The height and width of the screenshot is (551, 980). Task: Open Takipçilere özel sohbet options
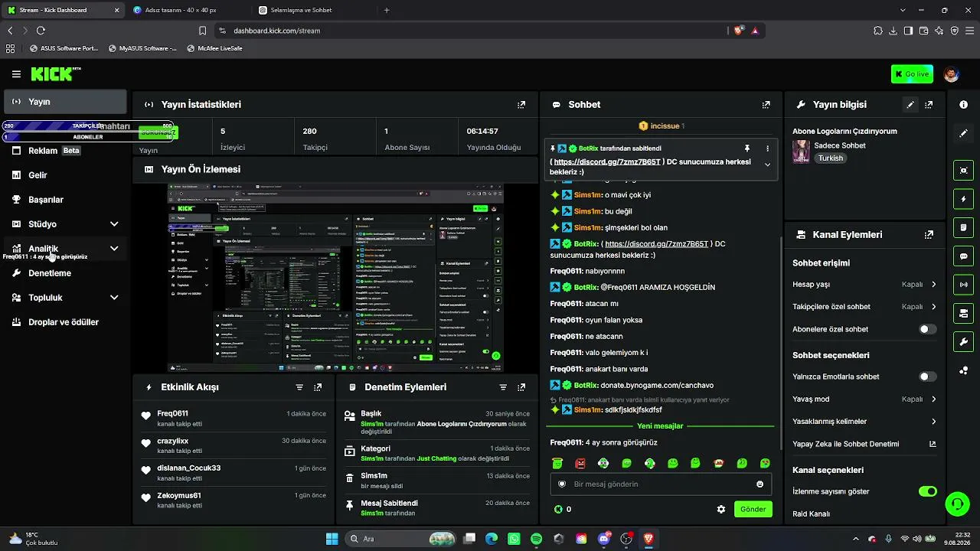(x=864, y=307)
